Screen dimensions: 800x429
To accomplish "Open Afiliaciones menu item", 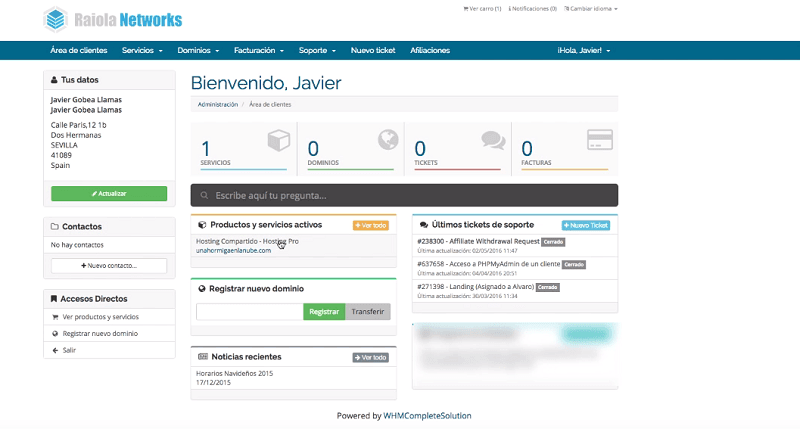I will (x=430, y=51).
